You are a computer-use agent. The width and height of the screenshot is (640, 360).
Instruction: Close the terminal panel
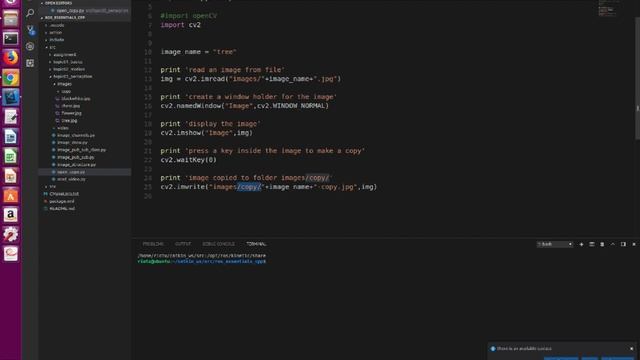(634, 244)
